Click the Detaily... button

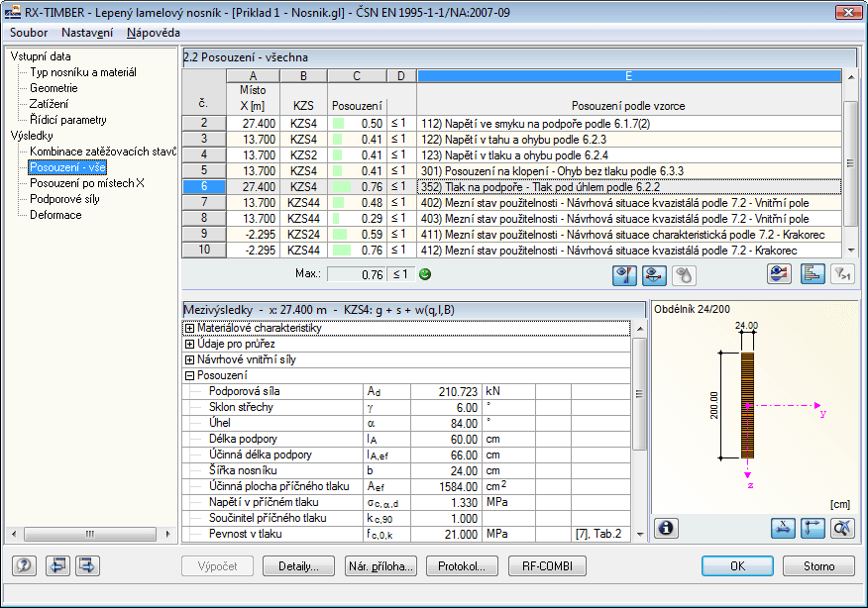298,566
